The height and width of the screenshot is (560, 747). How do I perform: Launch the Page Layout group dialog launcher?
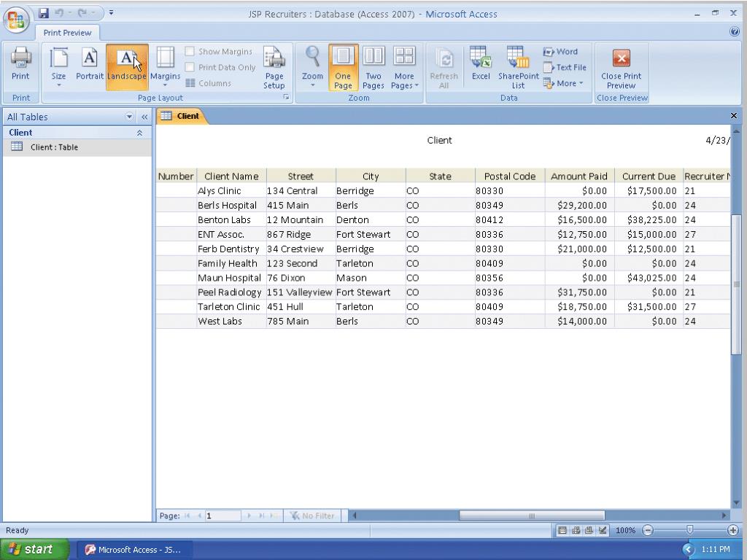click(x=286, y=97)
